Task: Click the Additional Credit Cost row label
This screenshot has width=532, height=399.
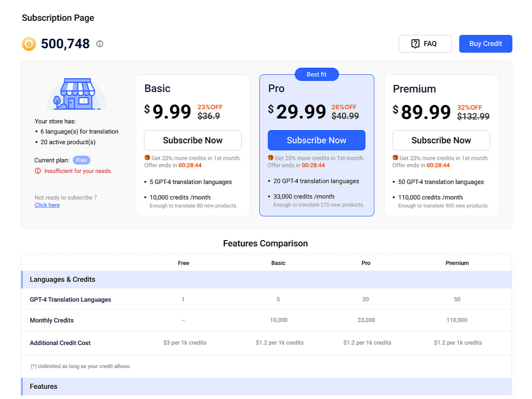Action: (60, 343)
